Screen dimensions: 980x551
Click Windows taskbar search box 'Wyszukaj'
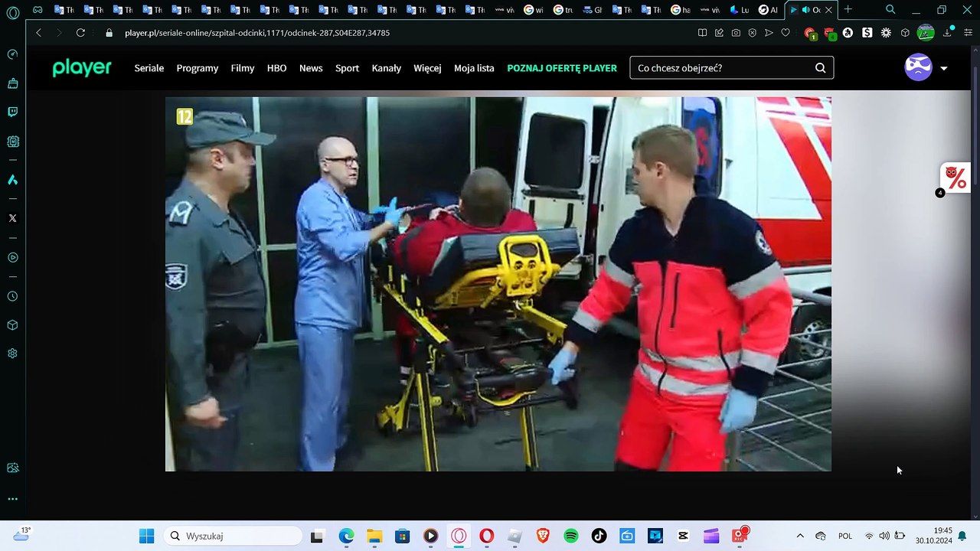[x=233, y=536]
